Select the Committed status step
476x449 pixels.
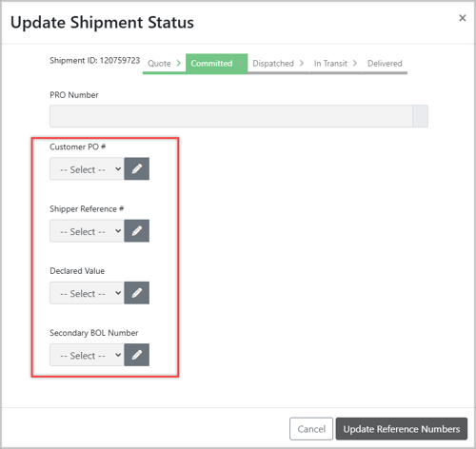[x=211, y=64]
